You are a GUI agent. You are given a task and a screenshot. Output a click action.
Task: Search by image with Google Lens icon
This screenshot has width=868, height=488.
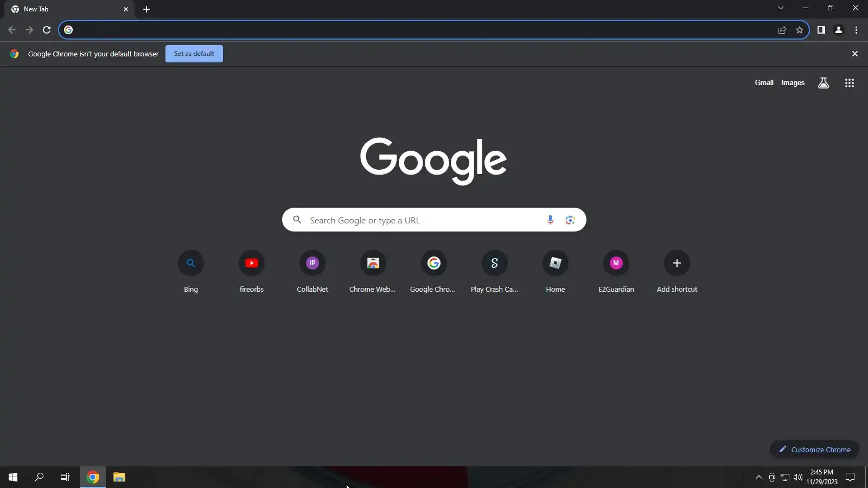coord(570,220)
